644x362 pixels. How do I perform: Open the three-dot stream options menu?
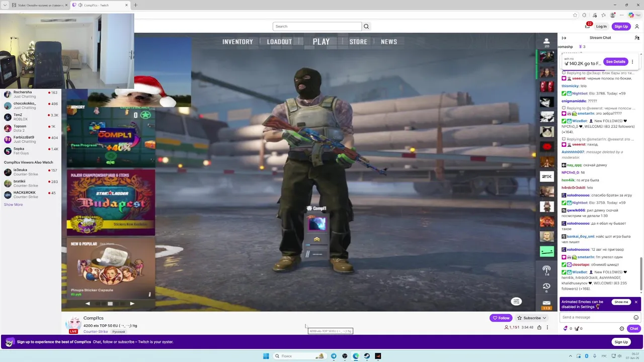547,327
